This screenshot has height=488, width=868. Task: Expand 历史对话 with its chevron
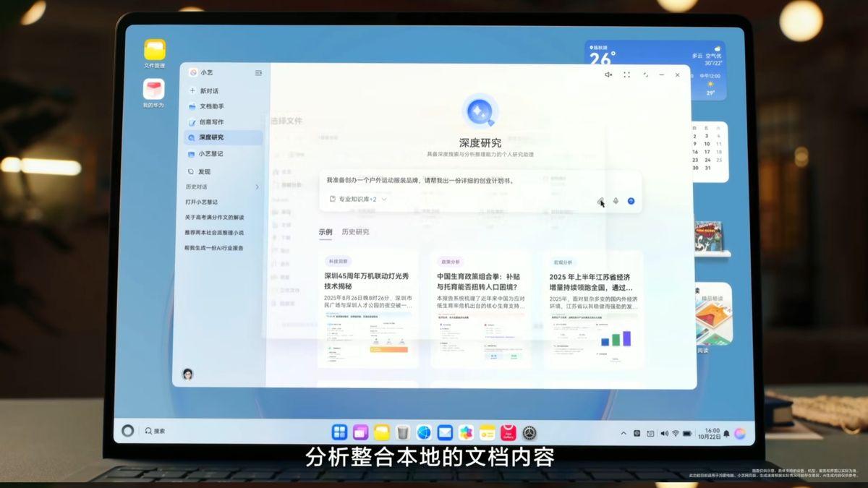pos(258,187)
